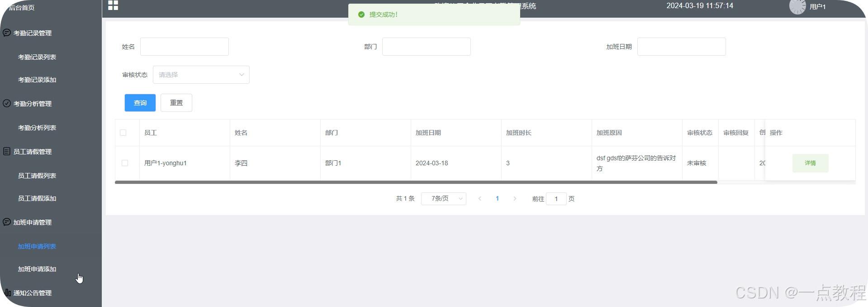Click the 详情 button in row

(810, 163)
